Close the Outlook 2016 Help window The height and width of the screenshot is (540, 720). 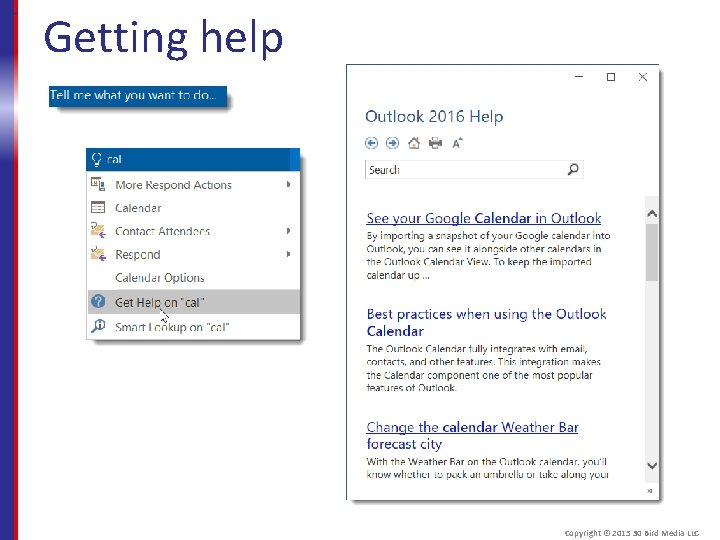[643, 77]
